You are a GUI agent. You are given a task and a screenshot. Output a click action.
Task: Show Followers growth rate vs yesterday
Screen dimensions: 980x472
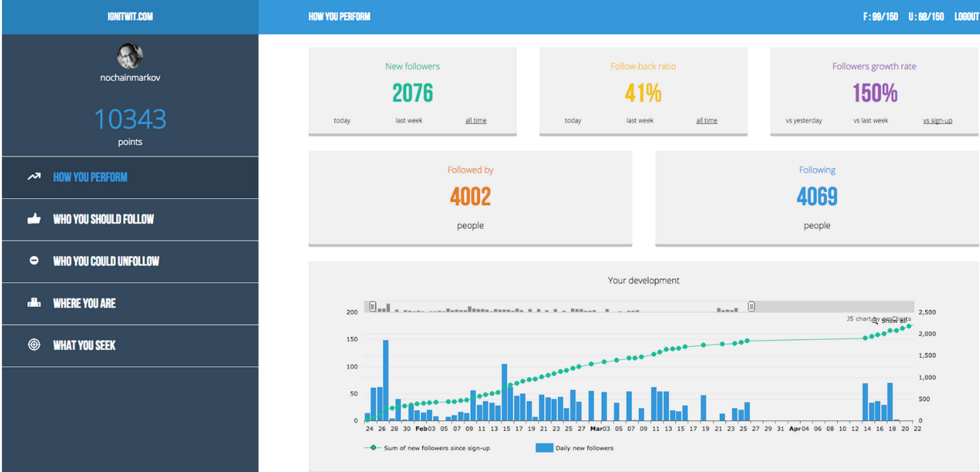coord(803,120)
